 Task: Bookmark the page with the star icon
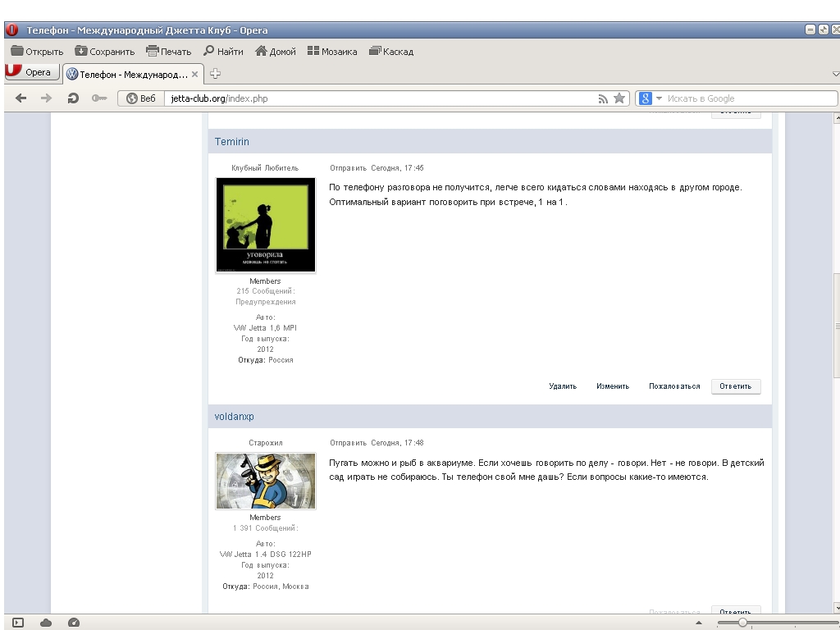click(619, 98)
